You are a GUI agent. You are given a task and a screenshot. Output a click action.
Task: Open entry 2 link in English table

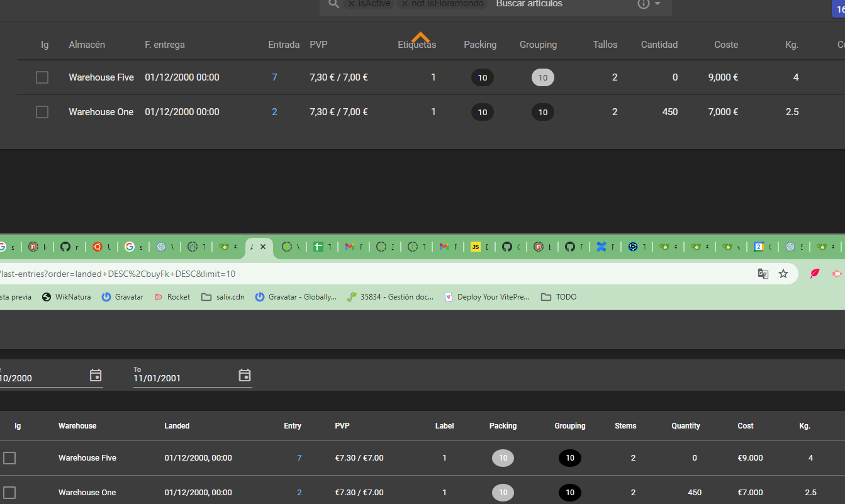coord(299,493)
